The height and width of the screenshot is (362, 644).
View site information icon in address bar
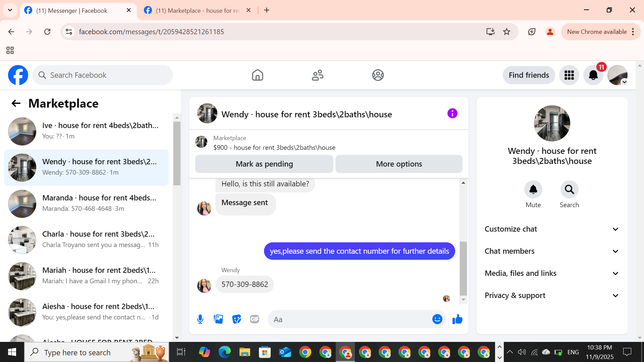[x=69, y=32]
